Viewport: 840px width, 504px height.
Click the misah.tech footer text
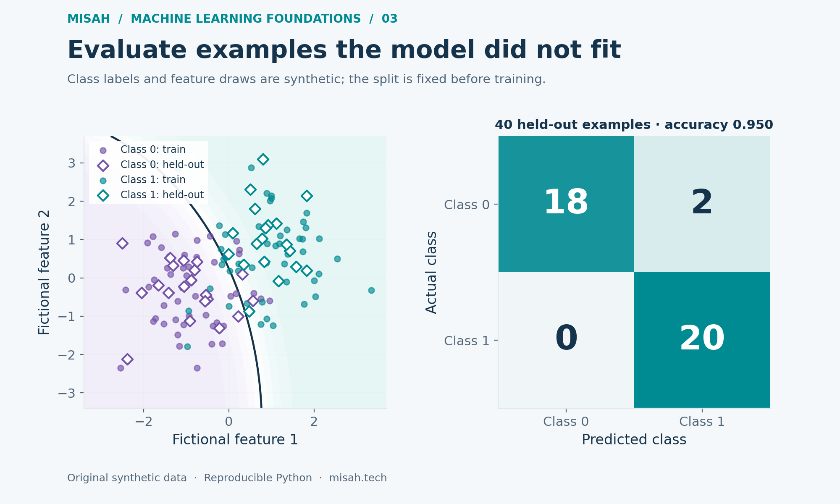[x=358, y=478]
